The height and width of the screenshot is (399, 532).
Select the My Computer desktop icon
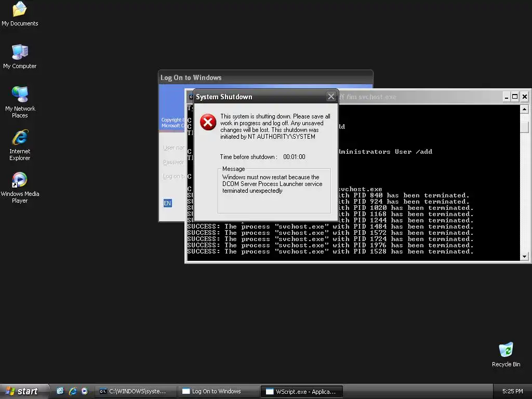coord(20,57)
